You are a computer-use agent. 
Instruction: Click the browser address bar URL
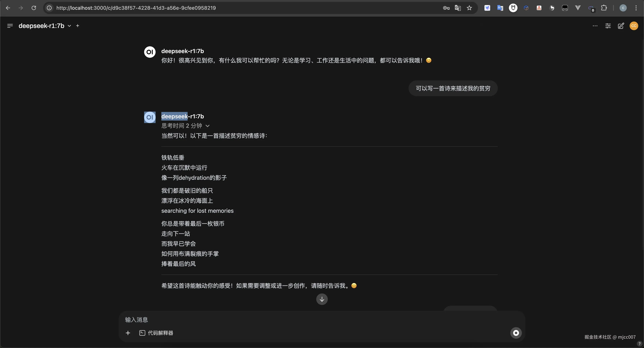pos(136,8)
